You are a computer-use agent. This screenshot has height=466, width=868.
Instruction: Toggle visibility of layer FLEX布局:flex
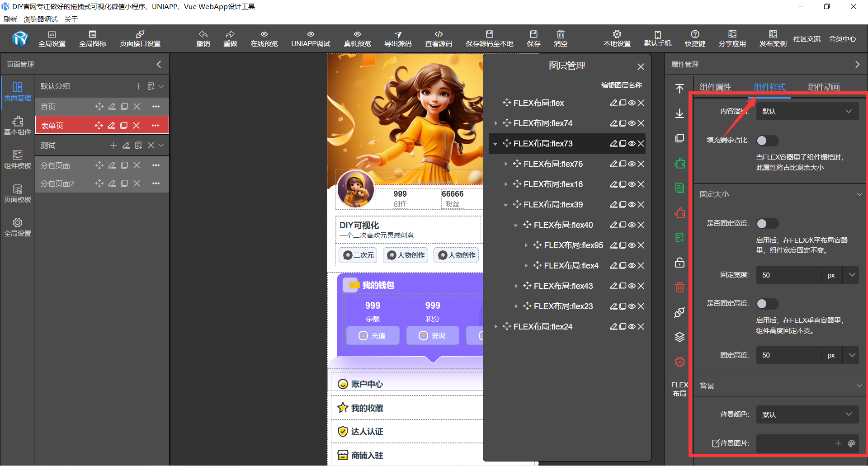(x=632, y=103)
